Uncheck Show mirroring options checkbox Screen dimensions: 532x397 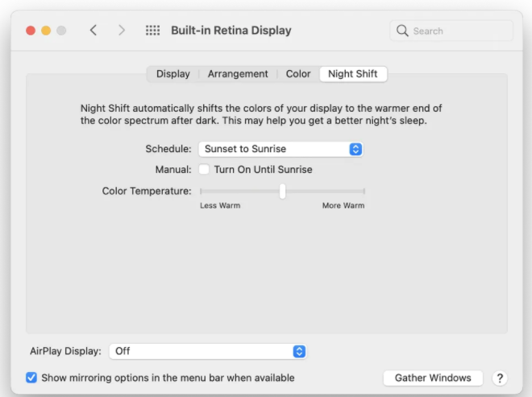(x=31, y=378)
